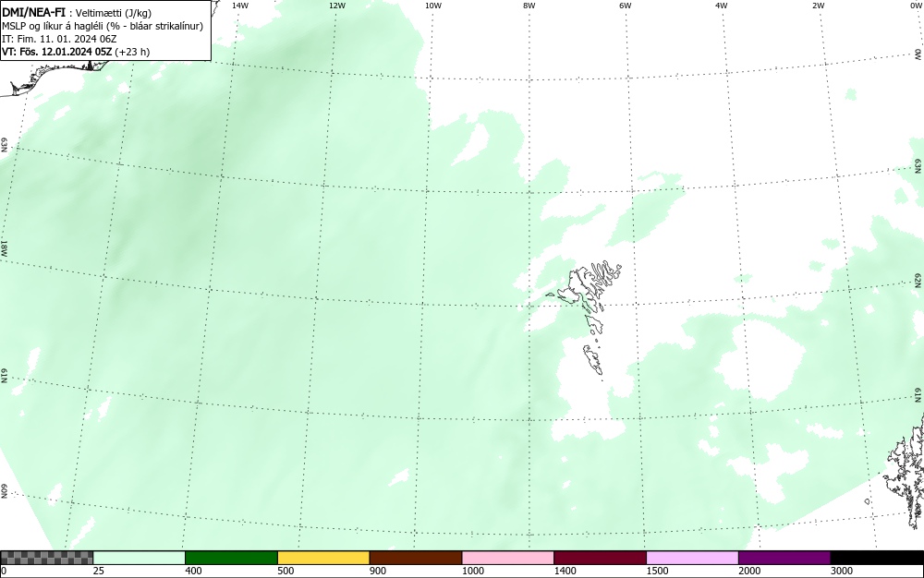
Task: Click the '8W' longitude label
Action: [x=529, y=6]
